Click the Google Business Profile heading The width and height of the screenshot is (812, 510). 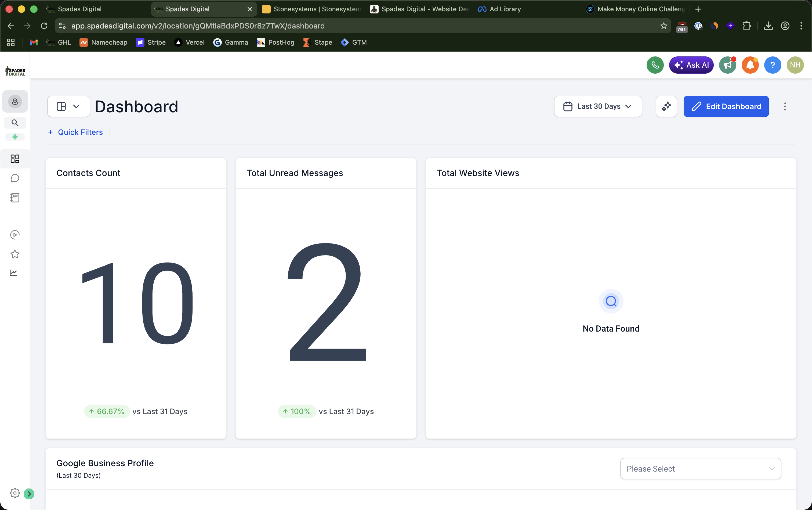[x=105, y=464]
